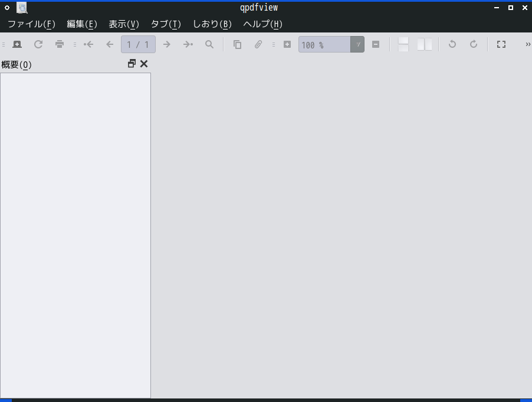Activate copy to clipboard mode icon
The width and height of the screenshot is (532, 402).
tap(237, 44)
